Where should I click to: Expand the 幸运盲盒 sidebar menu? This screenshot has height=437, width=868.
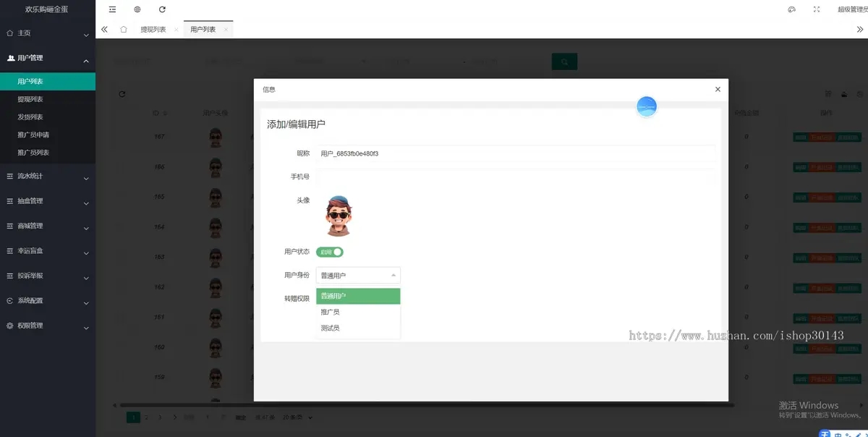coord(48,250)
